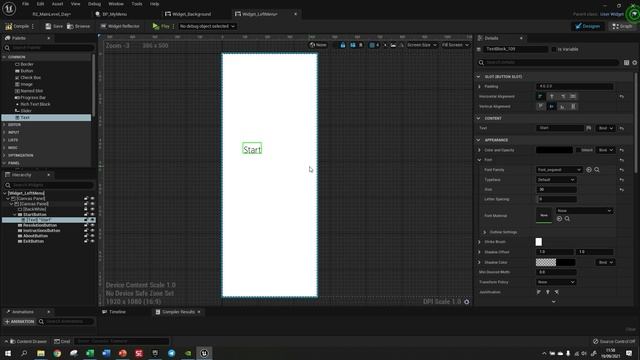Collapse the Common palette category
640x360 pixels.
(4, 57)
